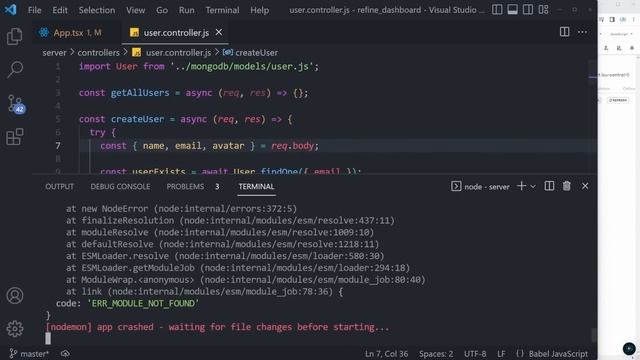Open the File menu

[34, 10]
